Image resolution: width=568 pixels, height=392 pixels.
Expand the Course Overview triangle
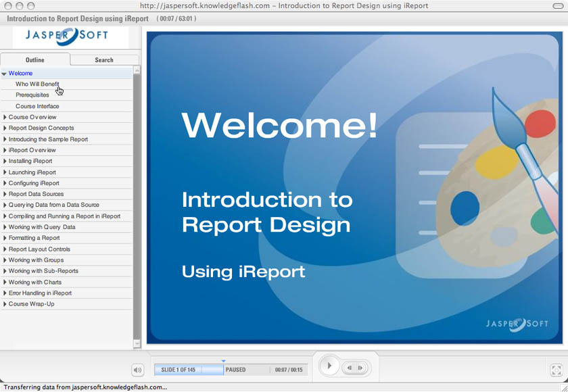5,117
